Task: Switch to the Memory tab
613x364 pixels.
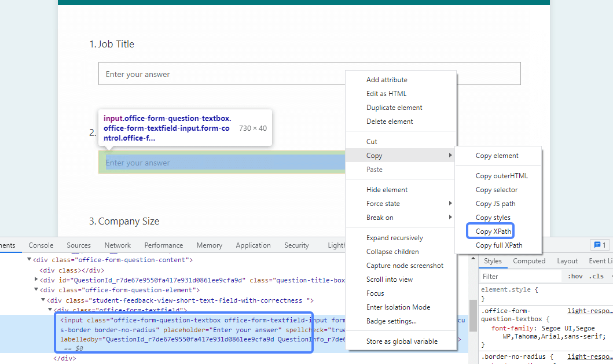Action: click(x=209, y=245)
